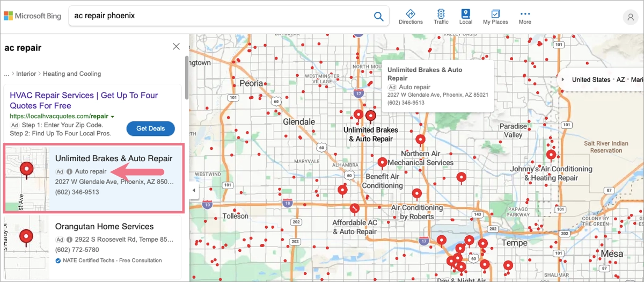Viewport: 644px width, 282px height.
Task: Click the Interior breadcrumb link
Action: (26, 74)
